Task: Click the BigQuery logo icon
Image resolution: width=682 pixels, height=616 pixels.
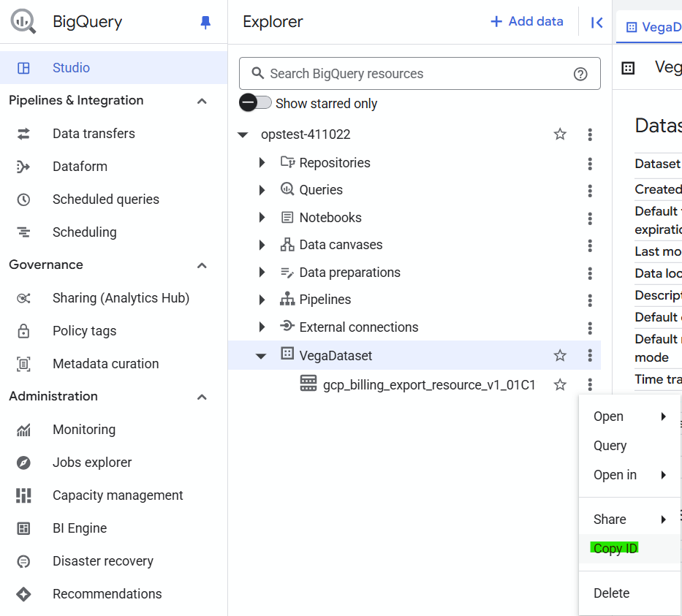Action: (23, 21)
